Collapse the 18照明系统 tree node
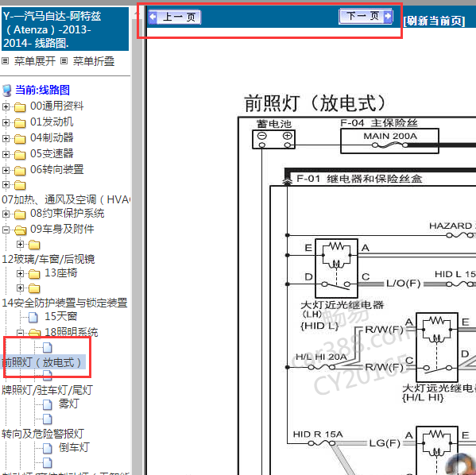Viewport: 476px width, 475px height. coord(20,333)
